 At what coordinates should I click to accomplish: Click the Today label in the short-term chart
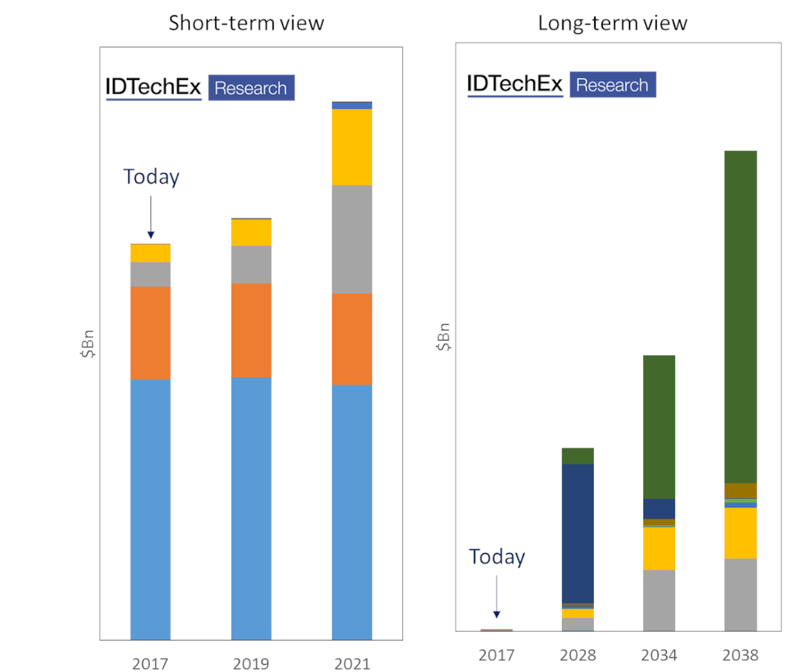point(151,177)
